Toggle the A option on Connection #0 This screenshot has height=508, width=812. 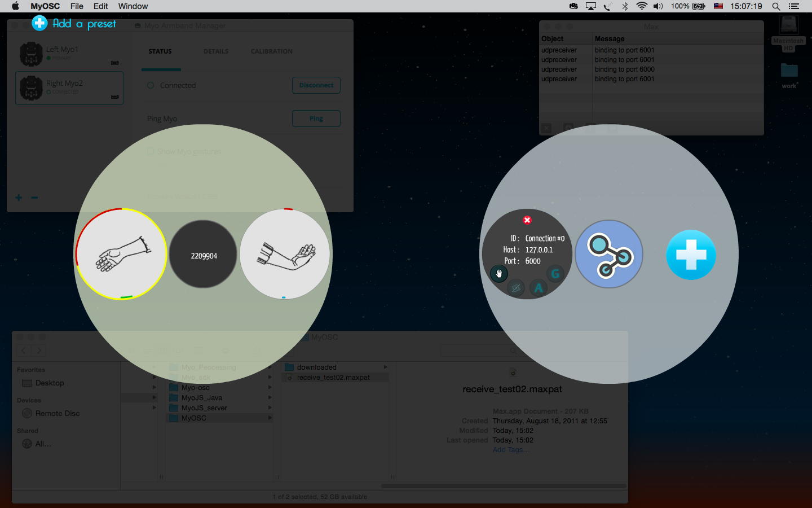[x=539, y=288]
